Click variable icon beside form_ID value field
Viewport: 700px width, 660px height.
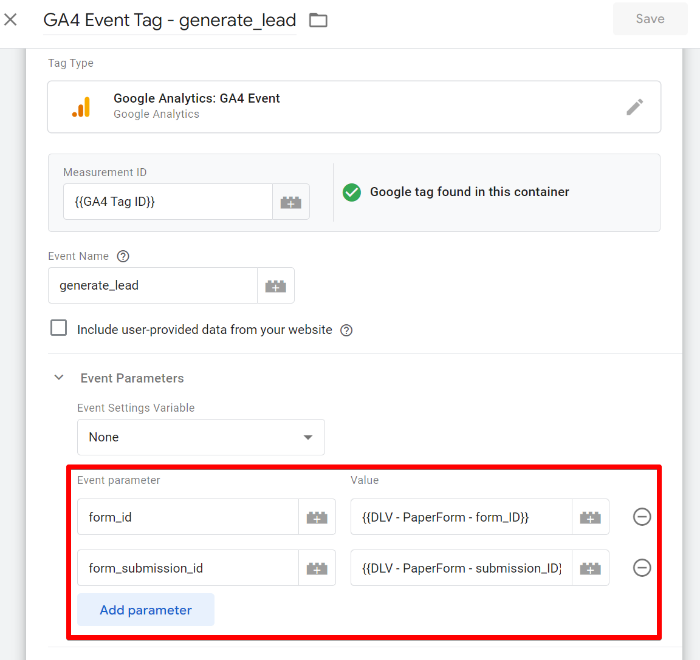click(x=591, y=518)
